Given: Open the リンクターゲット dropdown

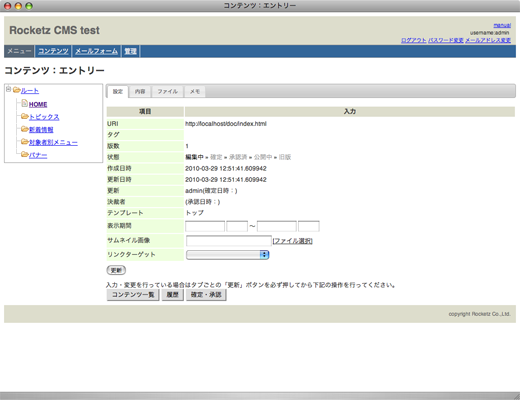Looking at the screenshot, I should pos(228,255).
